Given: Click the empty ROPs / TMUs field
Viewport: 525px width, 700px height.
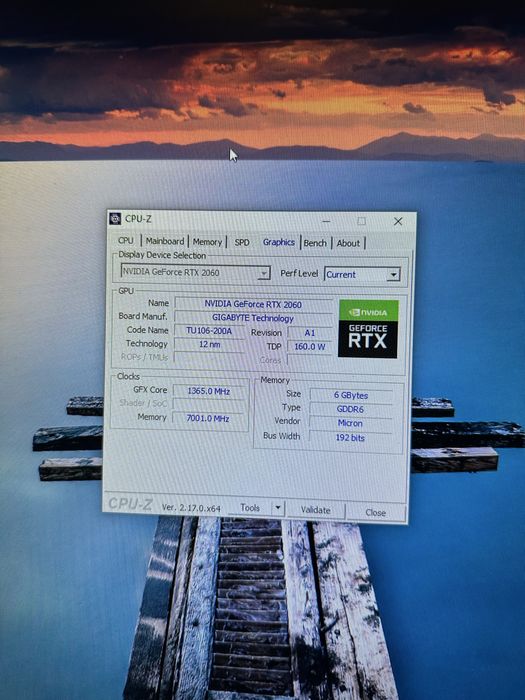Looking at the screenshot, I should pyautogui.click(x=209, y=358).
